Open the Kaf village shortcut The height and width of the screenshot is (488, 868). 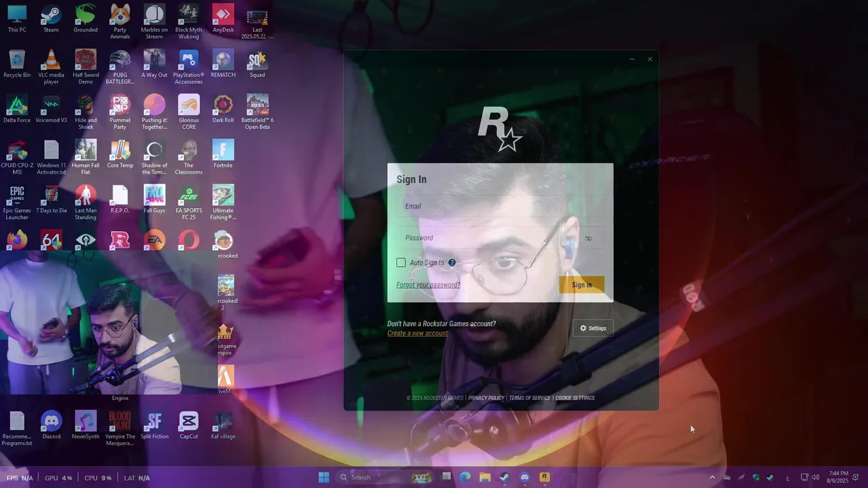coord(223,425)
